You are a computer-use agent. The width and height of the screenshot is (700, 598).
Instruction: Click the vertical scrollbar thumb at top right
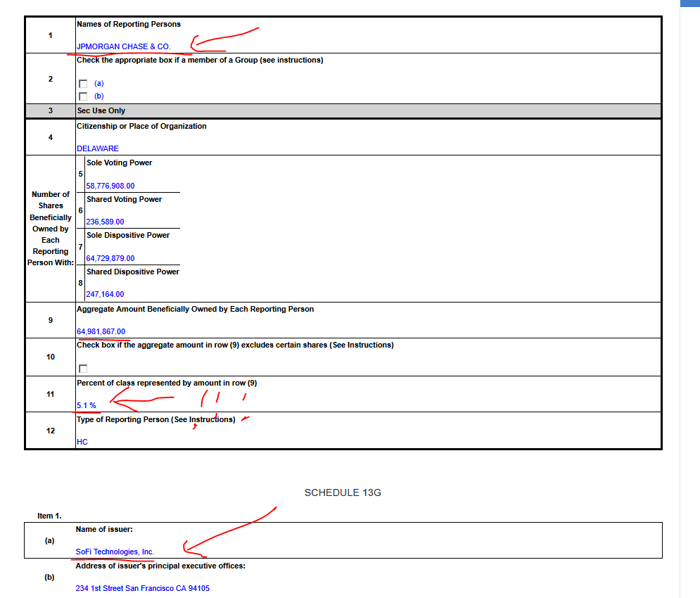point(689,4)
